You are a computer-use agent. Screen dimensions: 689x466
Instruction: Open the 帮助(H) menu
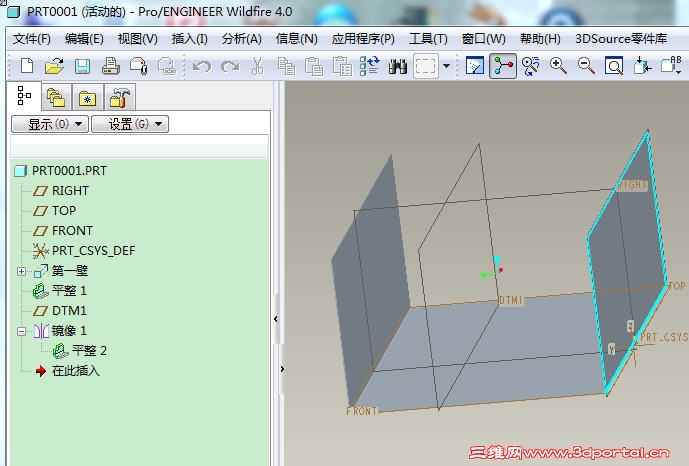point(540,39)
